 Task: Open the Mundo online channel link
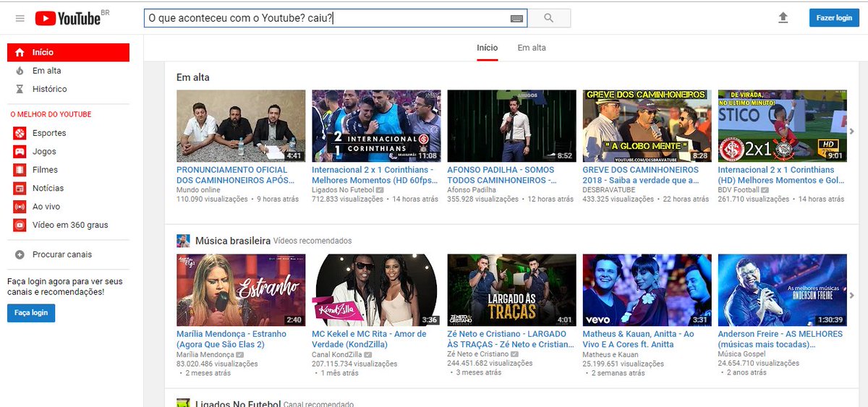(x=198, y=190)
